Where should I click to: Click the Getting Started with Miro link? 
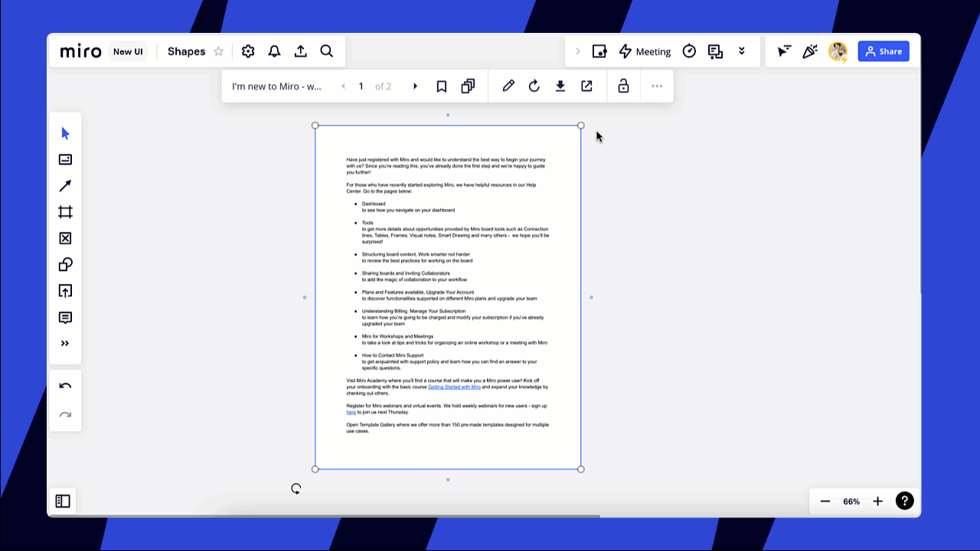pyautogui.click(x=454, y=387)
